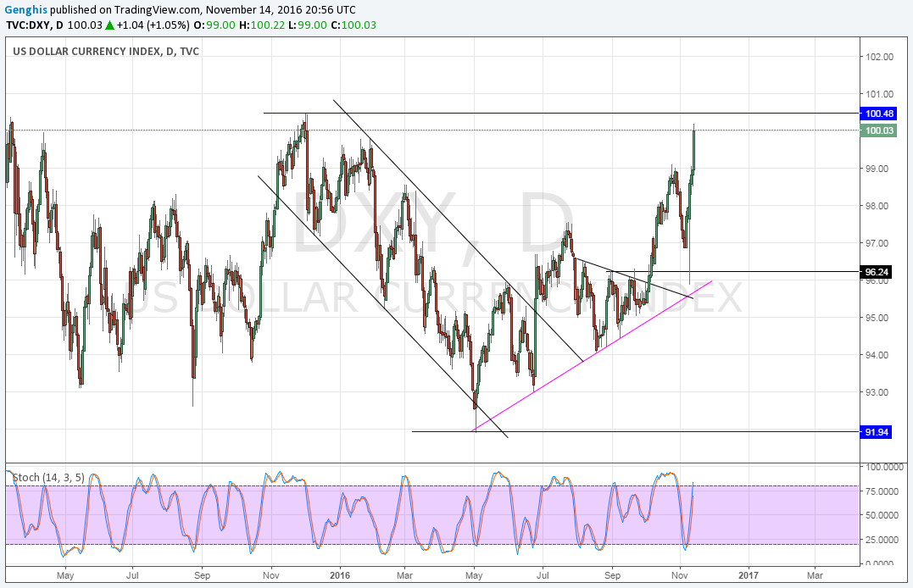This screenshot has width=913, height=588.
Task: Click the O:99.00 open value
Action: pyautogui.click(x=214, y=25)
